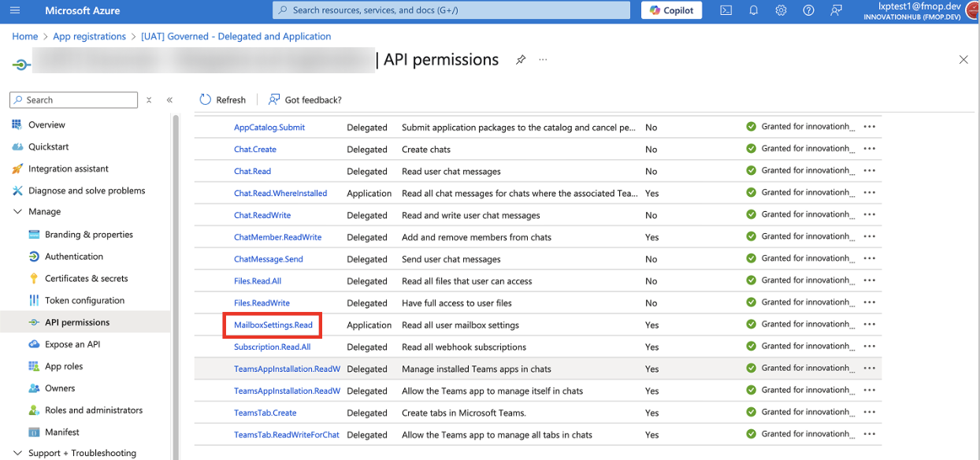Open the feedback icon in the header
980x460 pixels.
coord(836,10)
